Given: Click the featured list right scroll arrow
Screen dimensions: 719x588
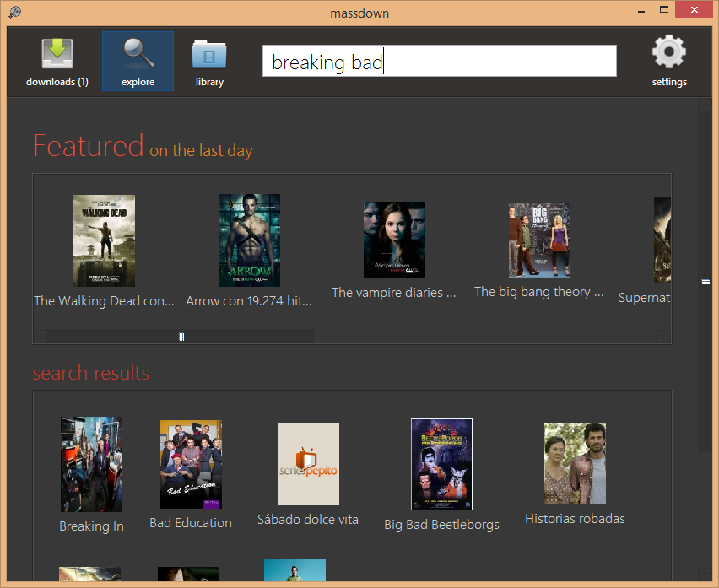Looking at the screenshot, I should coord(663,337).
